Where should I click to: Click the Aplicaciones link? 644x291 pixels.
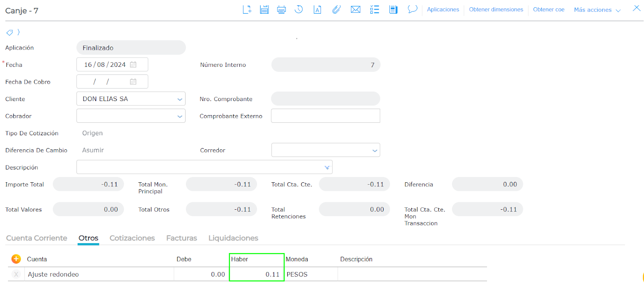click(x=443, y=10)
